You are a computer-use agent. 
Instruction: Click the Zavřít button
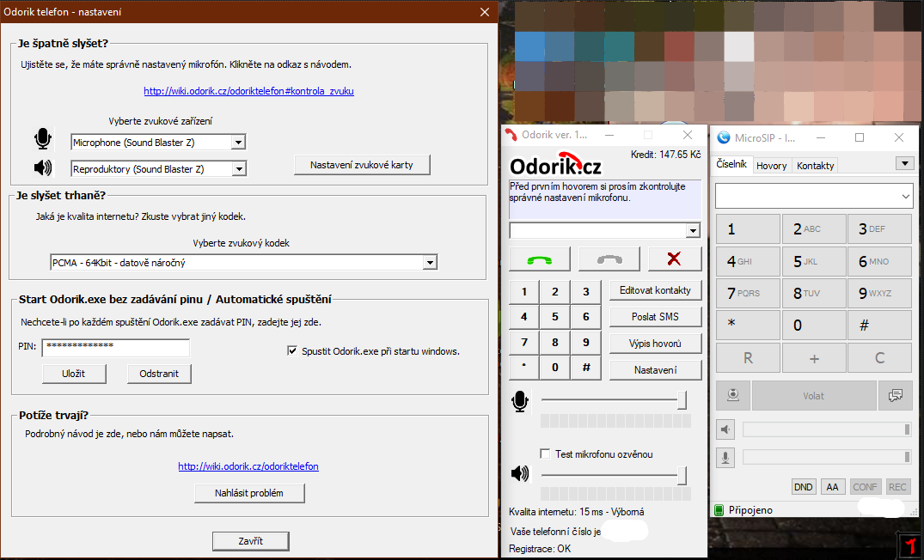click(250, 540)
